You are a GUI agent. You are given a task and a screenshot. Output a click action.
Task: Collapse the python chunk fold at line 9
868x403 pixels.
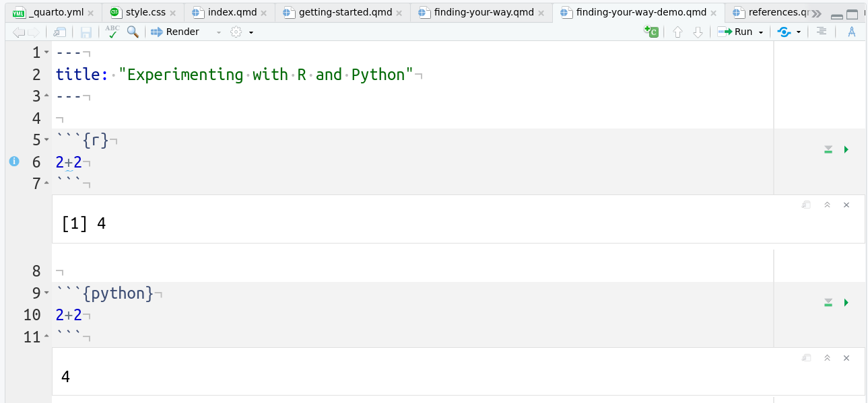pyautogui.click(x=46, y=293)
